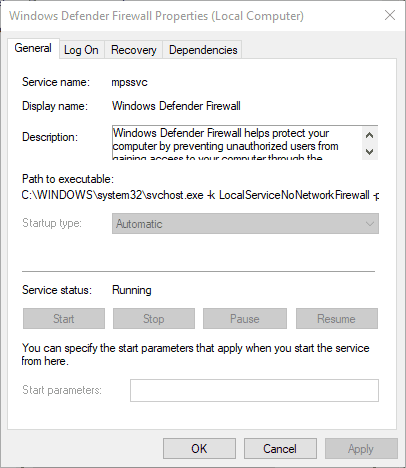
Task: Click the disabled Resume service button
Action: [x=337, y=319]
